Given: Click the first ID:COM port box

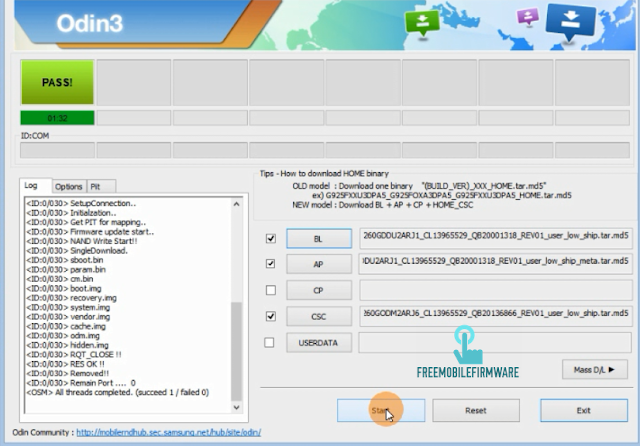Looking at the screenshot, I should (58, 150).
